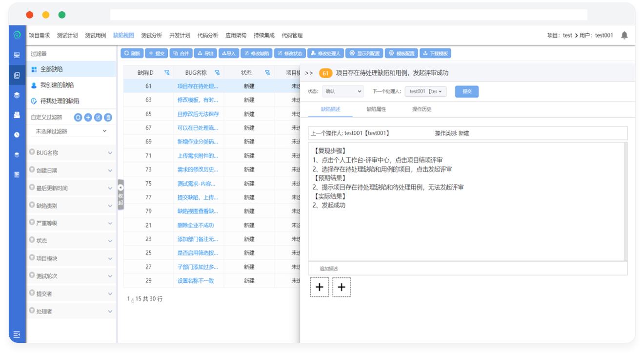Expand the 状态 filter section in sidebar
The height and width of the screenshot is (358, 644).
tap(71, 241)
